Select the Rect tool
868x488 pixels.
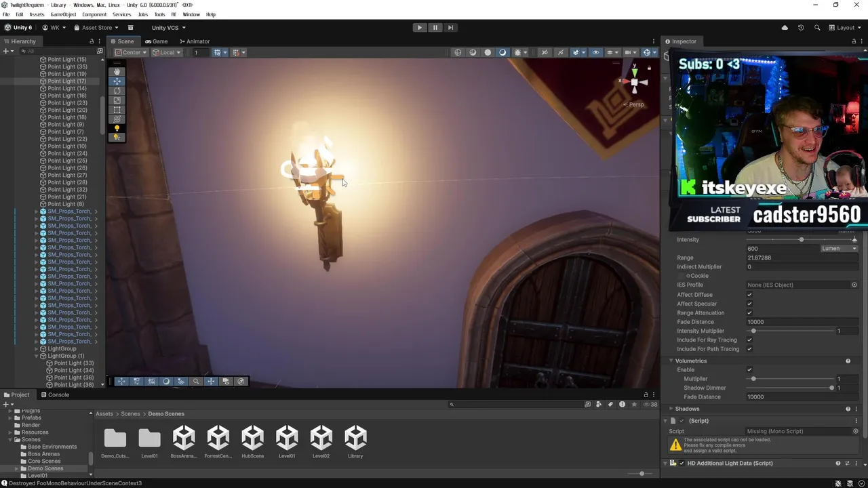(x=117, y=110)
